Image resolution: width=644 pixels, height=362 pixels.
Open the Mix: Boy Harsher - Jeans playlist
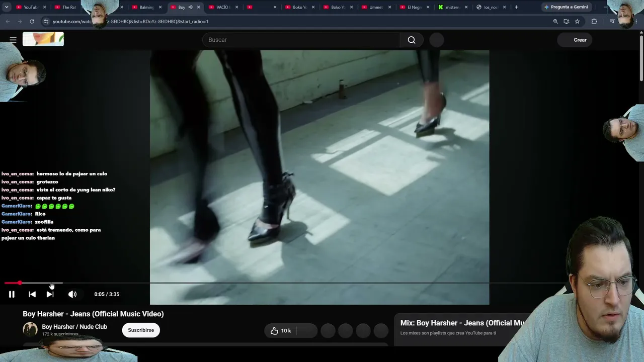click(x=463, y=323)
